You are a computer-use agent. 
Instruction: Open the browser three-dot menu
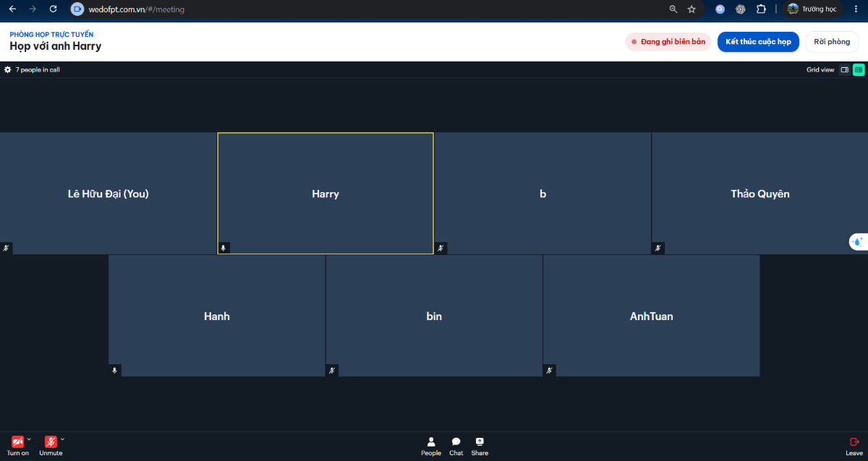click(x=856, y=9)
